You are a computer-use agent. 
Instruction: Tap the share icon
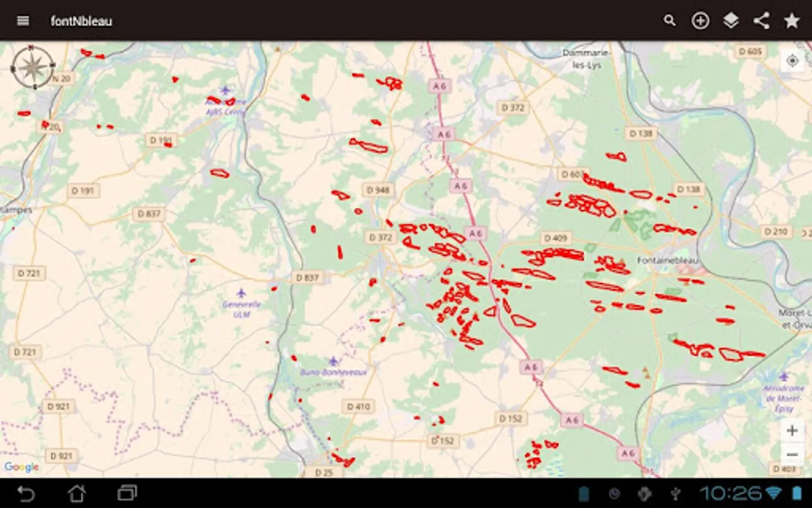pyautogui.click(x=761, y=21)
